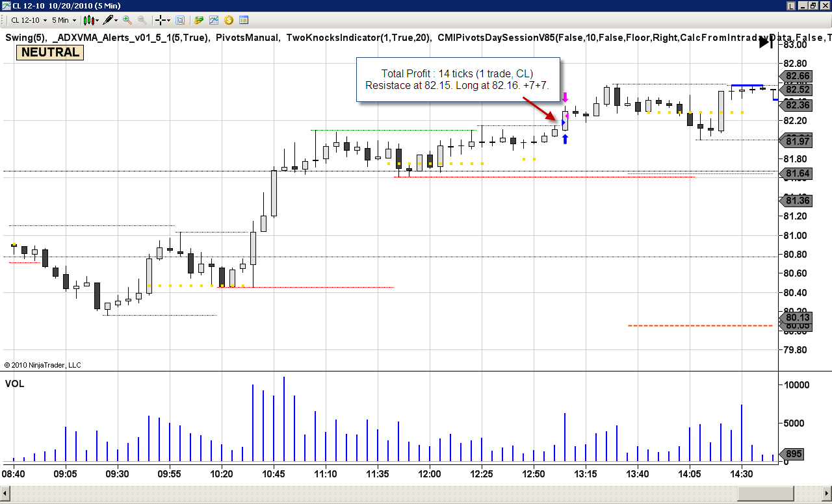832x504 pixels.
Task: Click the NEUTRAL status label
Action: [50, 53]
